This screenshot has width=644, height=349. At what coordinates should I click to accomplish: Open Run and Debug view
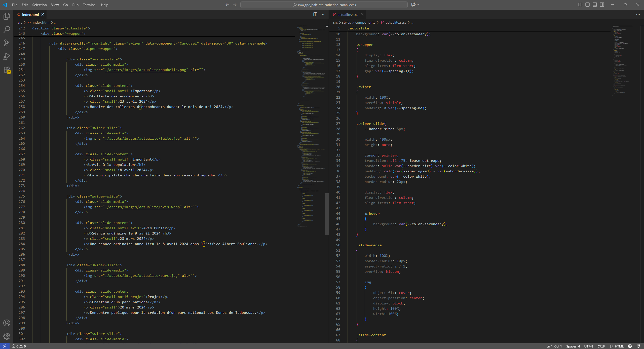[7, 56]
